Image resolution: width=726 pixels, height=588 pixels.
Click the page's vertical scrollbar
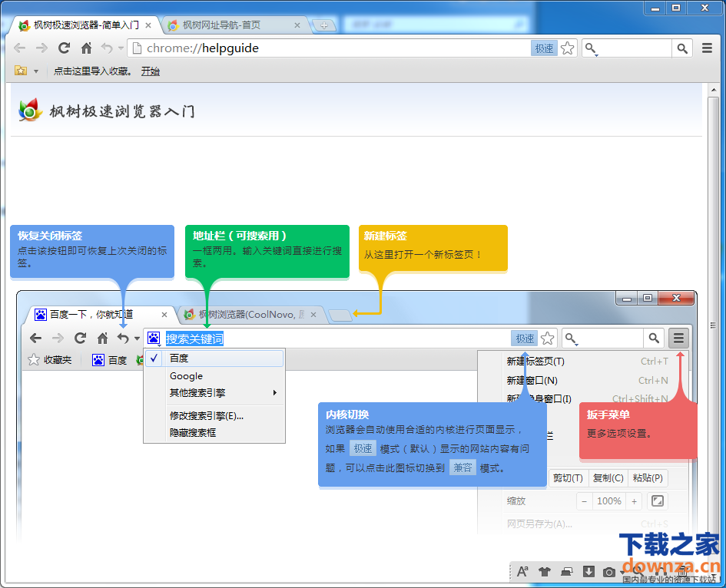(x=713, y=322)
